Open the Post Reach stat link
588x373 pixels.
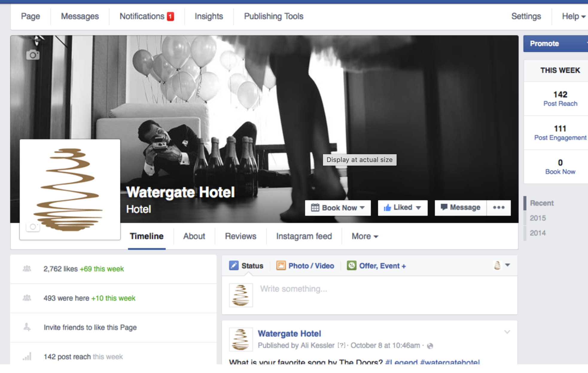pyautogui.click(x=560, y=104)
